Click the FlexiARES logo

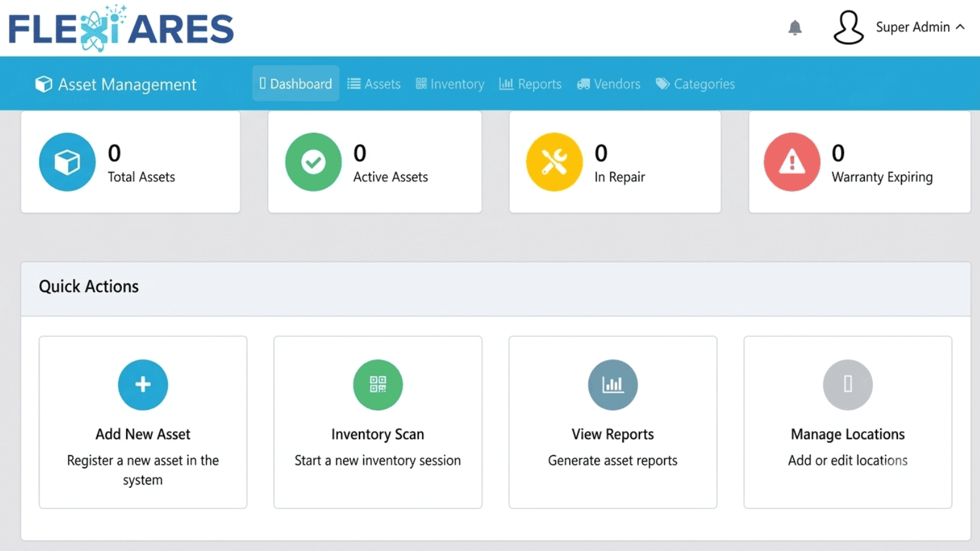coord(121,28)
